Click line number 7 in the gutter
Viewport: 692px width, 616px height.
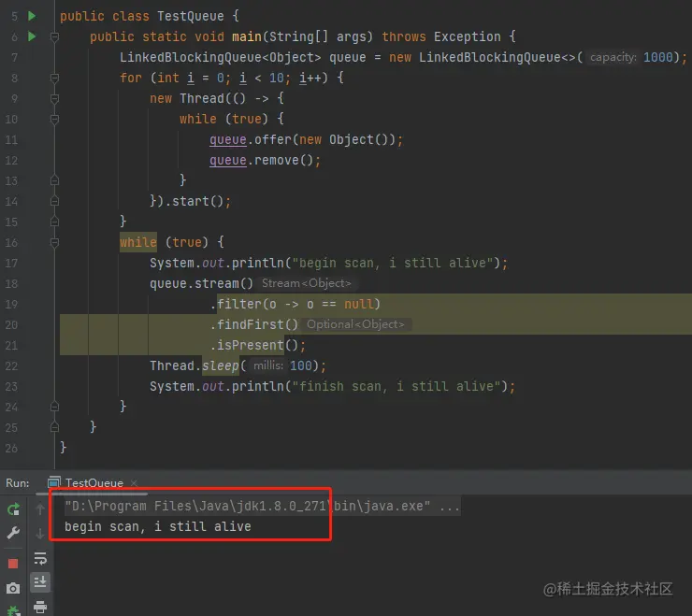[14, 58]
